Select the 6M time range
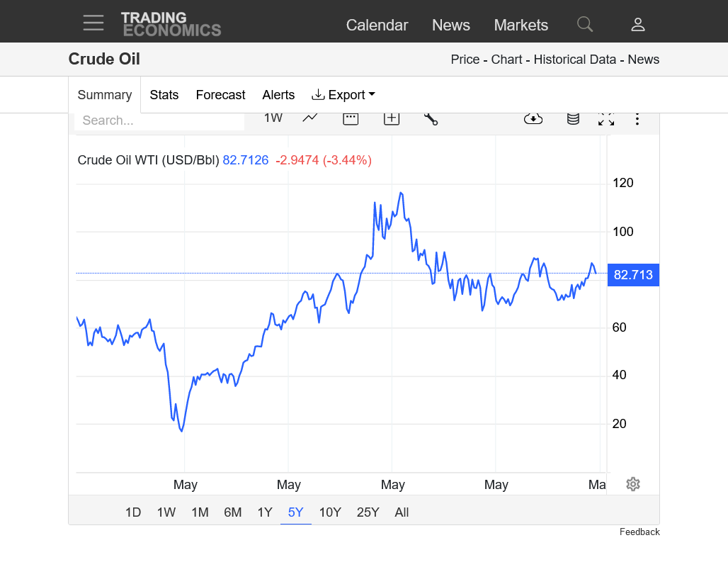Image resolution: width=728 pixels, height=567 pixels. point(232,512)
